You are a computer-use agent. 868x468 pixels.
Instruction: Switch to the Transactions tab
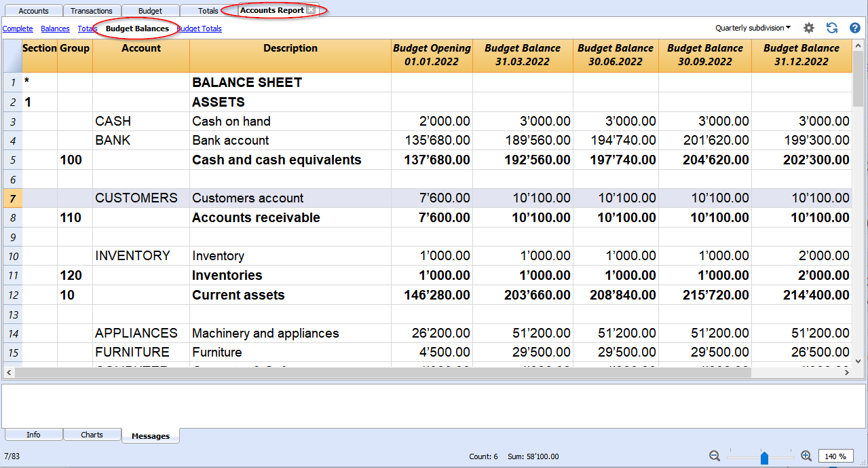tap(92, 11)
